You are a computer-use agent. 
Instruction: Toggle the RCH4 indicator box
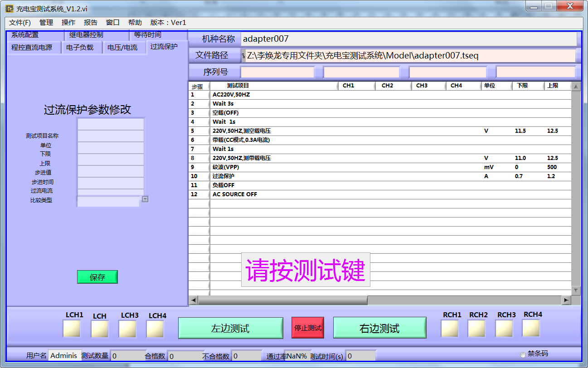point(531,328)
